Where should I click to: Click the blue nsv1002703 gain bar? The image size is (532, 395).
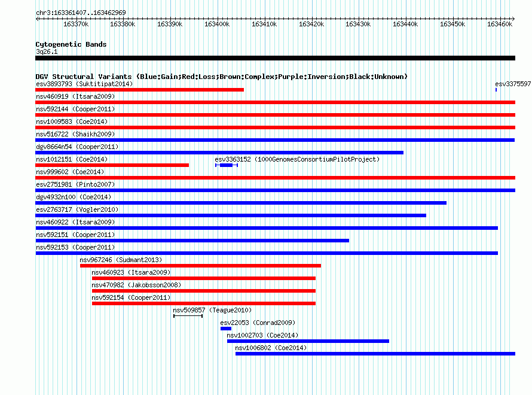click(308, 341)
